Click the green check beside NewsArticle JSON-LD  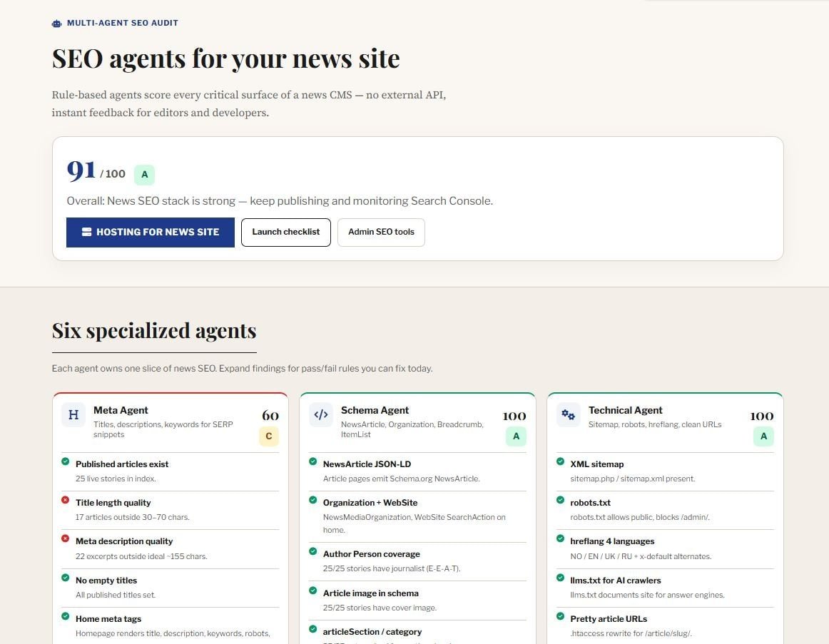(x=312, y=461)
